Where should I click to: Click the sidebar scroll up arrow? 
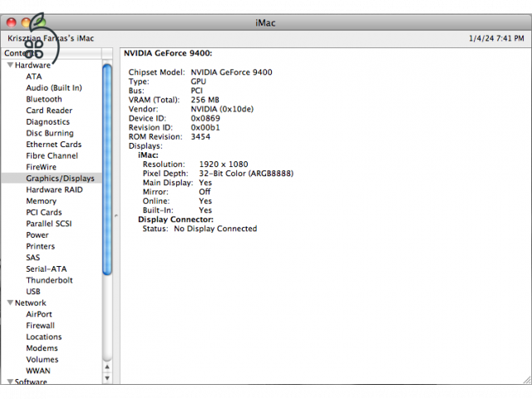pyautogui.click(x=107, y=367)
